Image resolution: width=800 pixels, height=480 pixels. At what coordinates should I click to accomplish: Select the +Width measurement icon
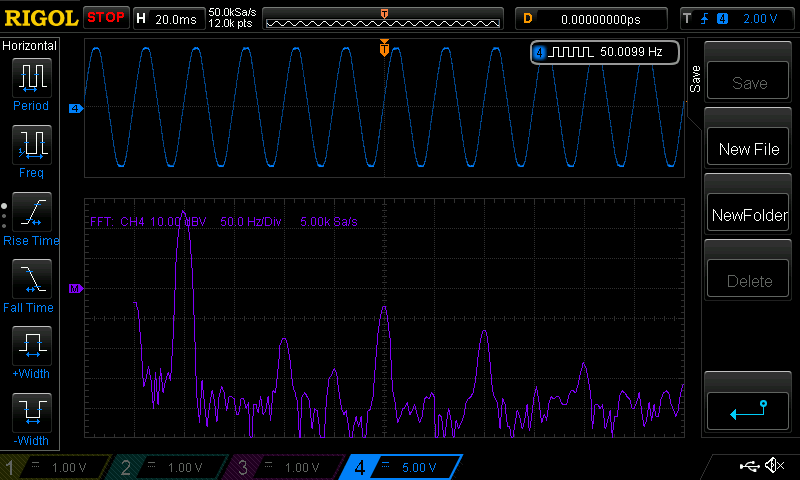[31, 347]
